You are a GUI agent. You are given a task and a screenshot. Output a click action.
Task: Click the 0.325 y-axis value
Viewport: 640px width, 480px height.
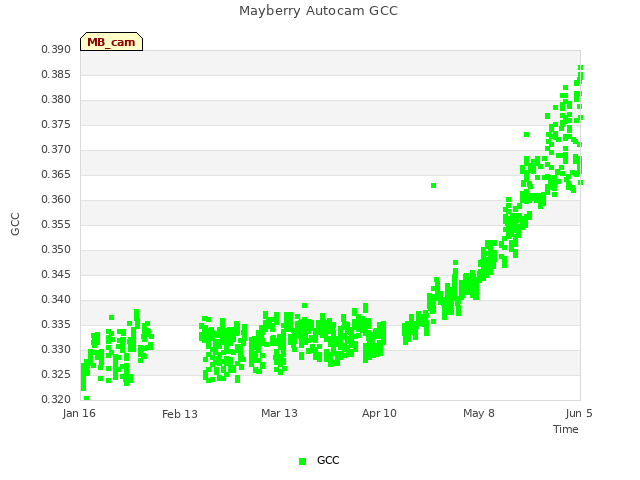[56, 374]
